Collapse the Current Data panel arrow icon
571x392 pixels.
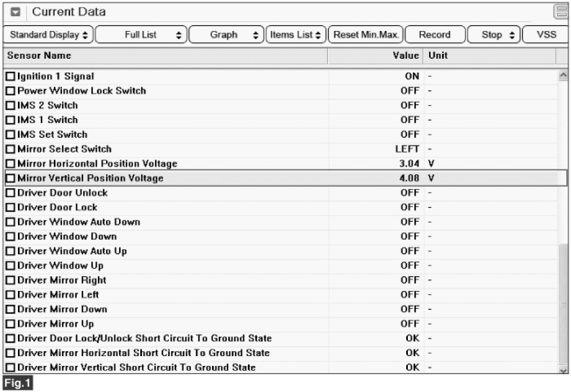pyautogui.click(x=16, y=12)
